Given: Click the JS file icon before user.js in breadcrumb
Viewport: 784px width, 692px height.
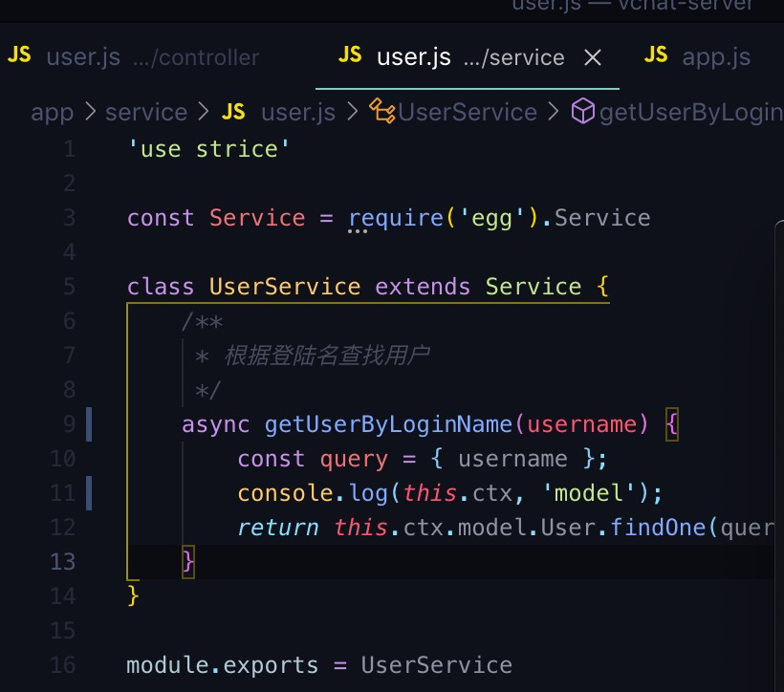Looking at the screenshot, I should tap(233, 112).
